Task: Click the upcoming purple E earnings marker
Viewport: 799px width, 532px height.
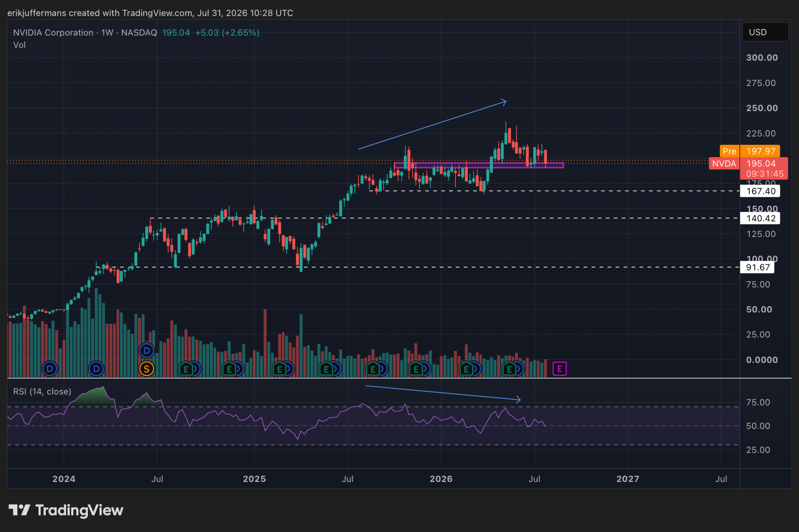Action: (559, 368)
